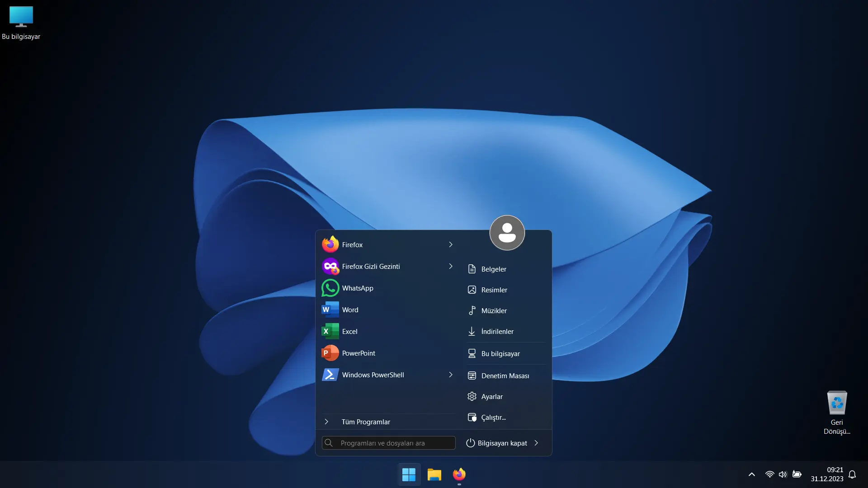Expand the Firefox jump list arrow
Viewport: 868px width, 488px height.
coord(451,244)
